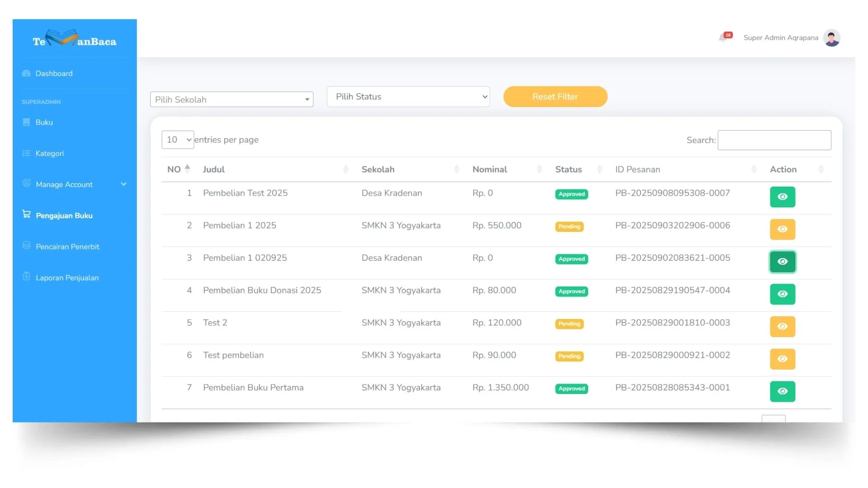Open the Pilih Status dropdown
868x488 pixels.
pos(408,97)
